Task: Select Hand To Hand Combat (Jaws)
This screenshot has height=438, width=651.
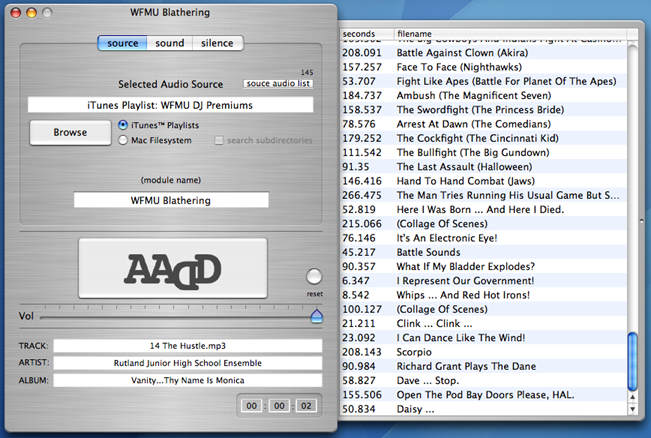Action: coord(483,181)
